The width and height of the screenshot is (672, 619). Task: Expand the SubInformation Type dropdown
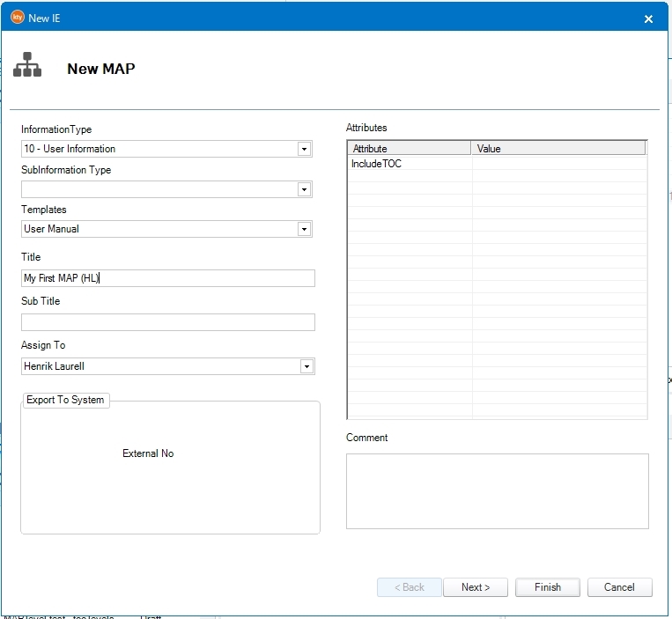[304, 189]
